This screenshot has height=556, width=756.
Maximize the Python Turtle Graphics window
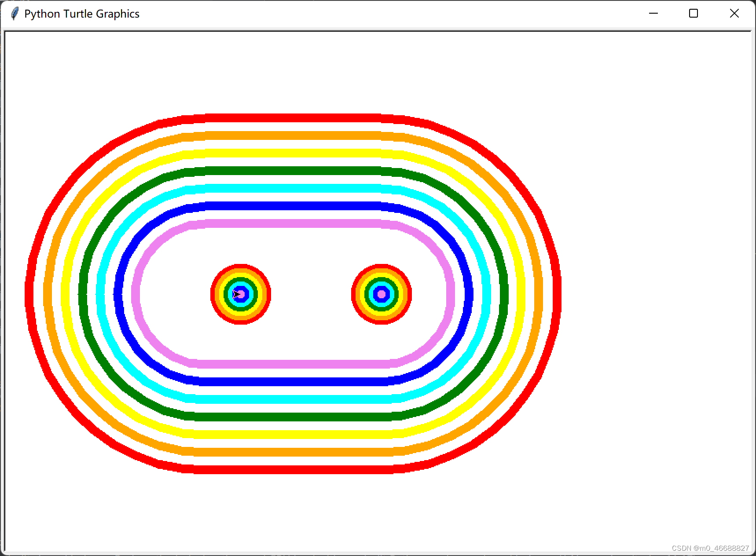(x=694, y=14)
